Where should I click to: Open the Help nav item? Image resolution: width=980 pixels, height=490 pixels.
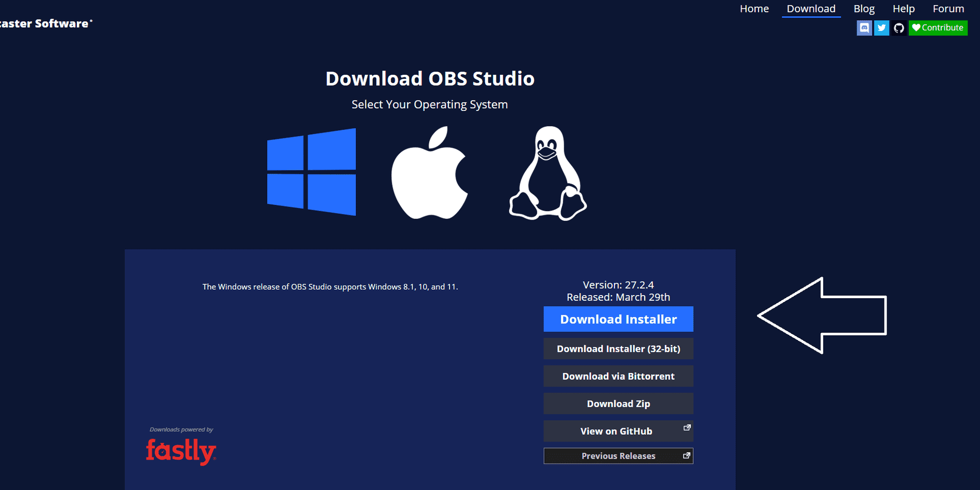(904, 9)
